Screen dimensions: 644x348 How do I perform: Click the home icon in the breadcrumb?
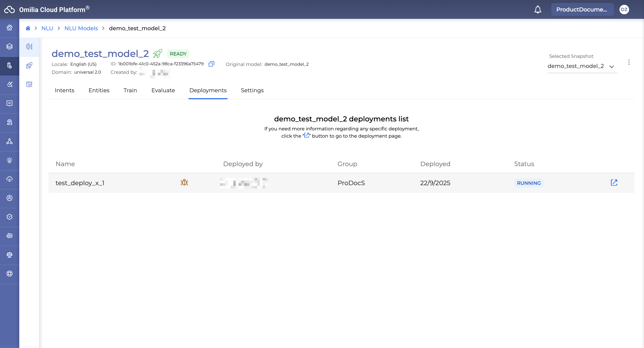28,28
